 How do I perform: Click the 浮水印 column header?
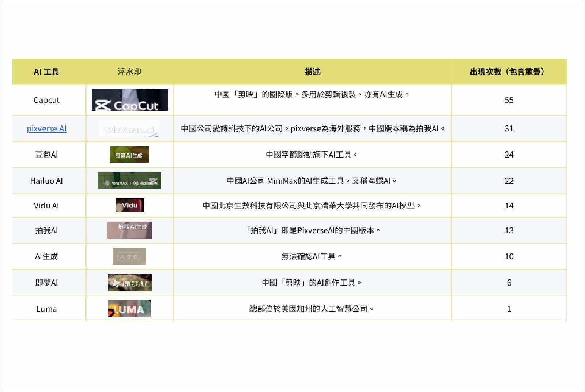(x=130, y=72)
